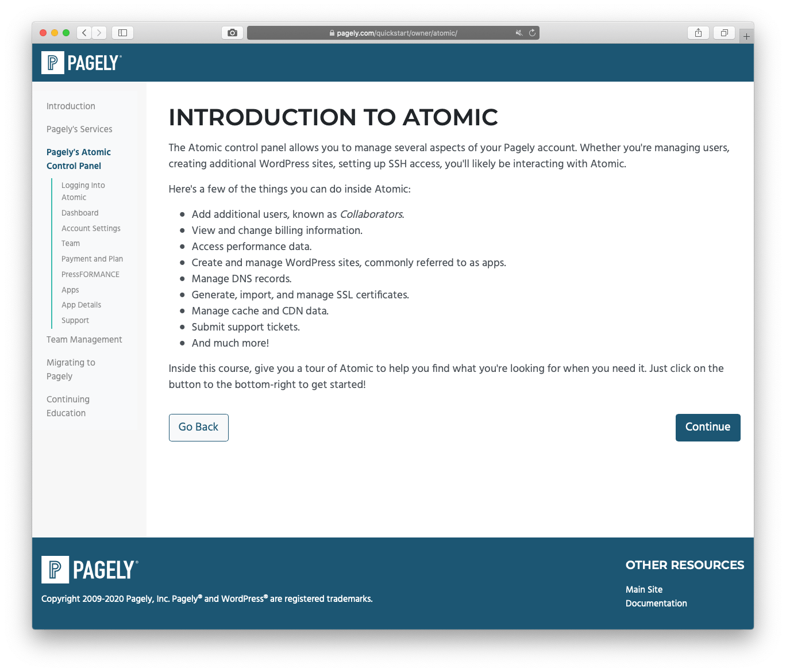Go to Apps sub-item
This screenshot has width=786, height=672.
click(70, 290)
